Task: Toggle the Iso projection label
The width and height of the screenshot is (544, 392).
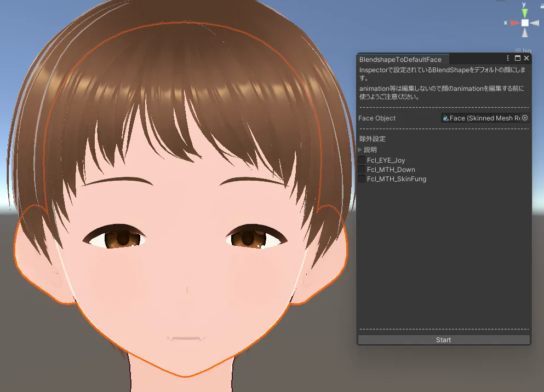Action: pos(523,50)
